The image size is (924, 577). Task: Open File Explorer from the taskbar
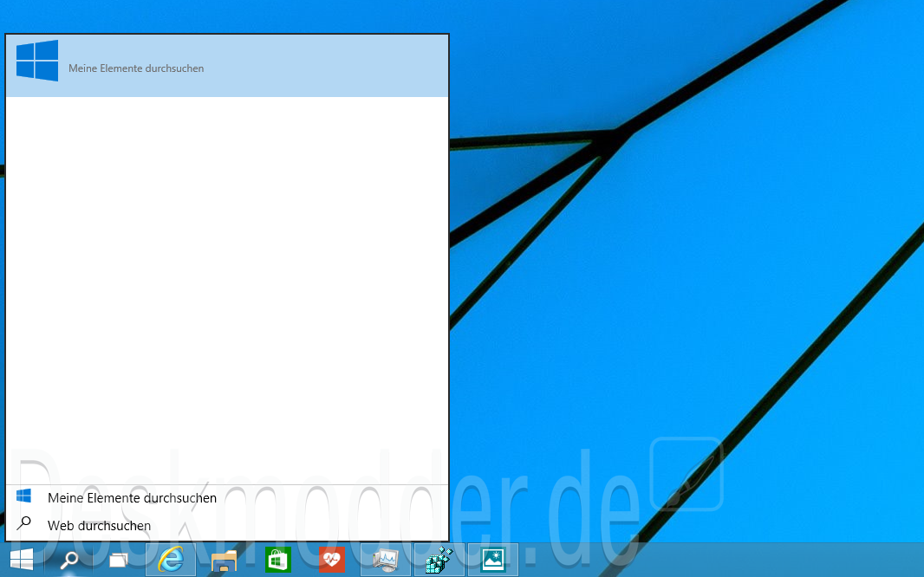tap(224, 561)
